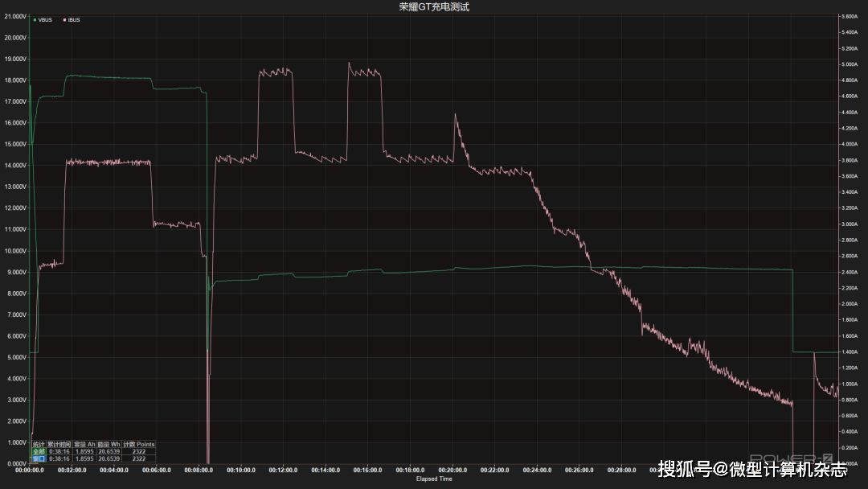Click the 统计 header cell
The width and height of the screenshot is (868, 489).
[x=39, y=445]
